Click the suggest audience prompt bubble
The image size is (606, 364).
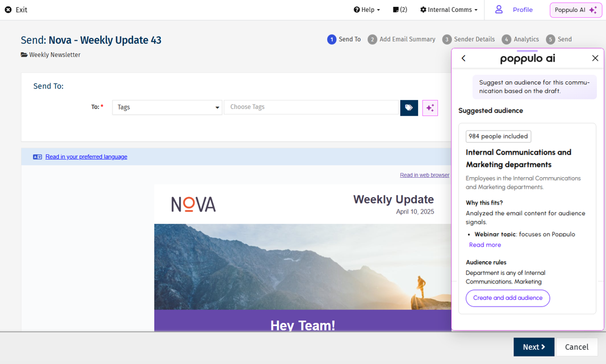click(x=534, y=87)
